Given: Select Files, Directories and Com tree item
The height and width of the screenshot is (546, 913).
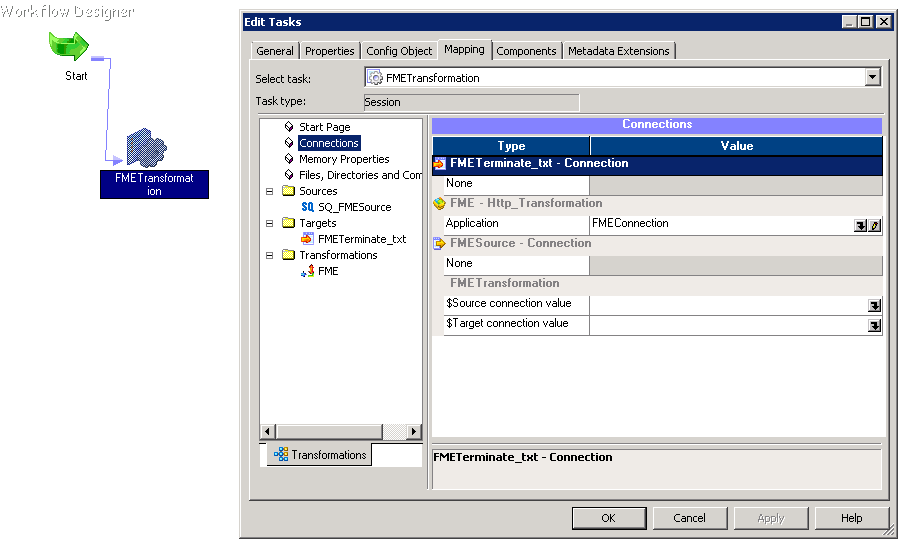Looking at the screenshot, I should click(360, 175).
